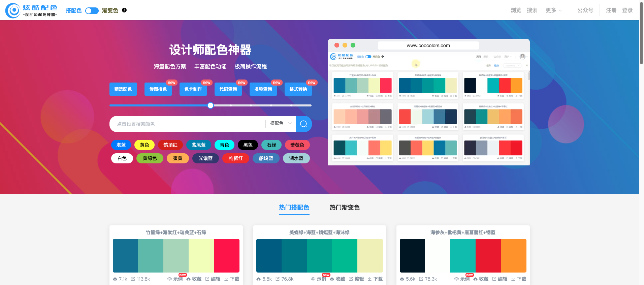Select the 湖水蓝 color tag
The image size is (644, 285).
[296, 158]
